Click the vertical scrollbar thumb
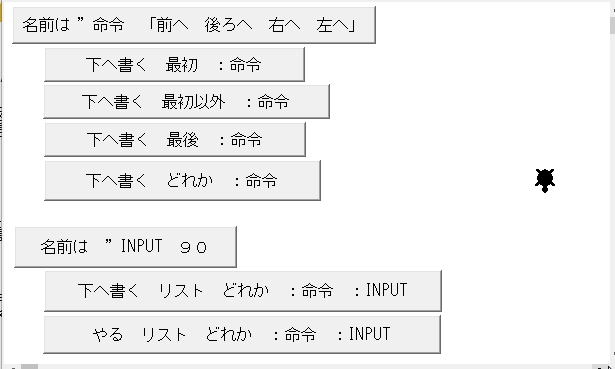Screen dimensions: 615x369 coord(611,26)
